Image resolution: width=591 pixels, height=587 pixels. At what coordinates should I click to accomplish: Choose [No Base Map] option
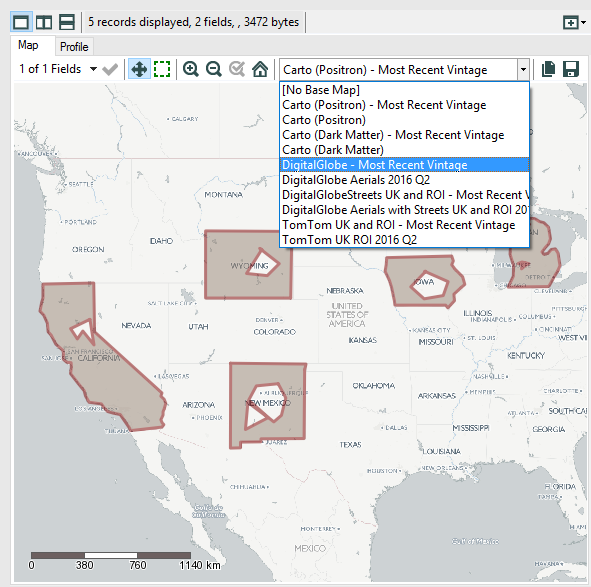[404, 90]
